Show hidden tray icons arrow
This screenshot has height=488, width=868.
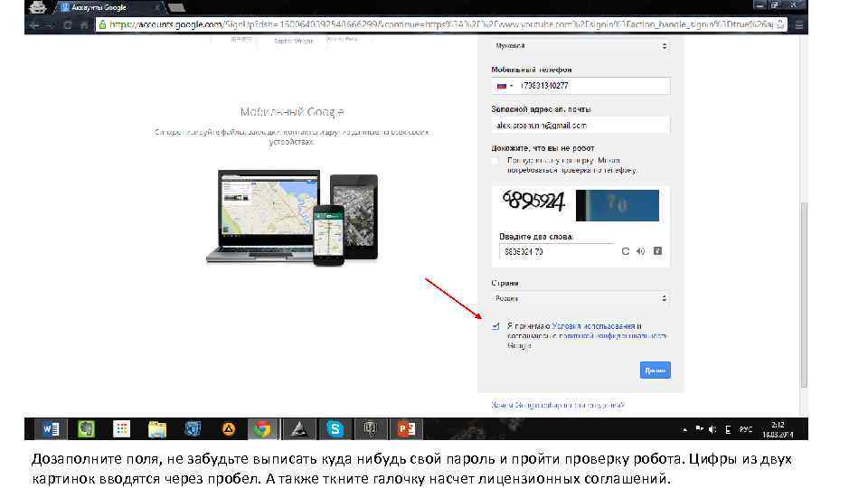[685, 429]
